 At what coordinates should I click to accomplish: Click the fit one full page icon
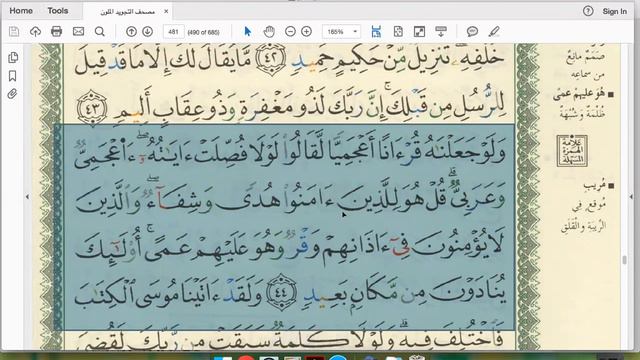398,31
